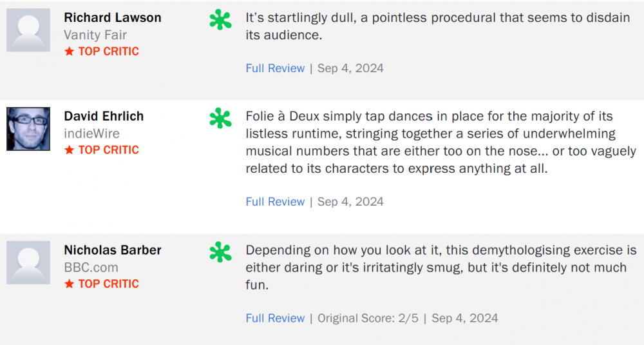Click the rotten splat icon beside Richard Lawson's review
644x345 pixels.
click(220, 19)
